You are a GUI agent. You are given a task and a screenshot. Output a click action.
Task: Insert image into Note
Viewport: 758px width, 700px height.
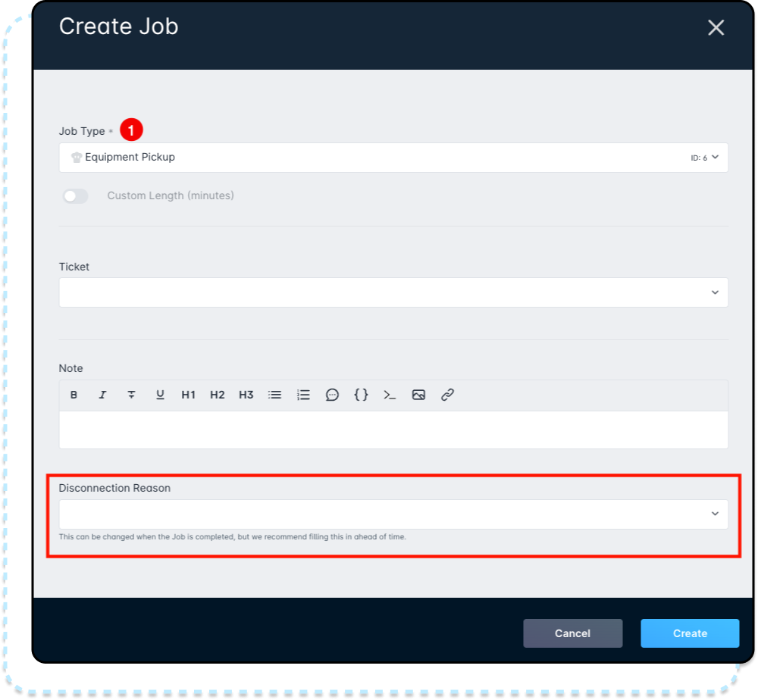(418, 395)
